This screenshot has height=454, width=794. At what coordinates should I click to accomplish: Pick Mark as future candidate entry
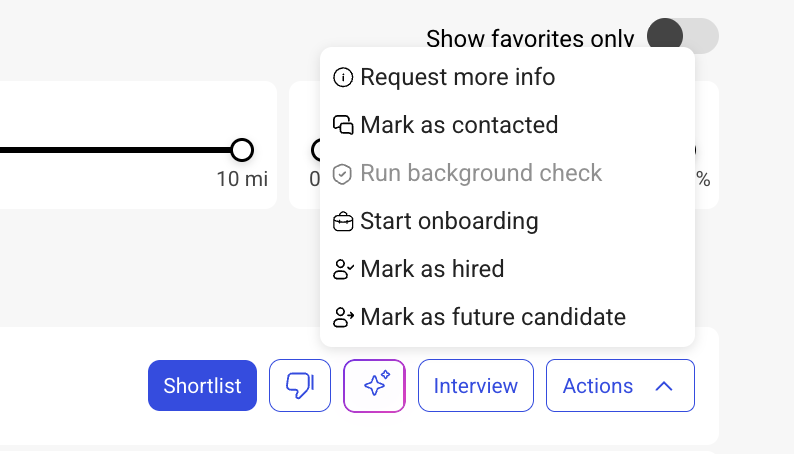coord(493,317)
